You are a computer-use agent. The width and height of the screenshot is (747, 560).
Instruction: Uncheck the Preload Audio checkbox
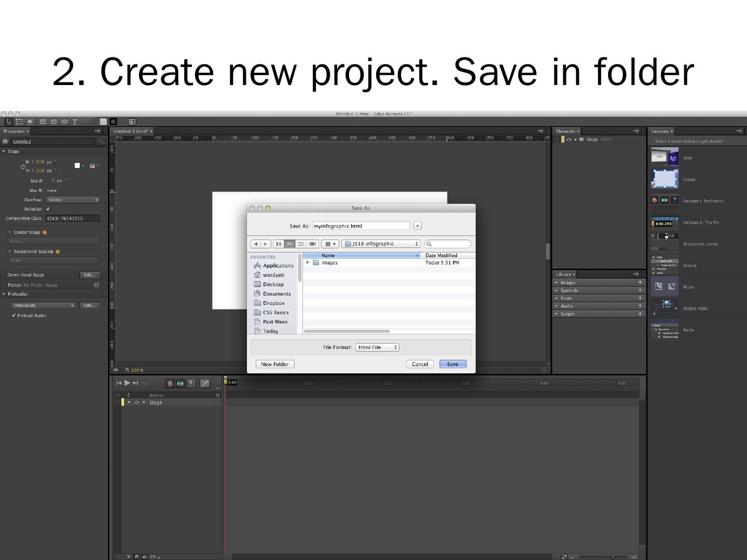point(13,315)
